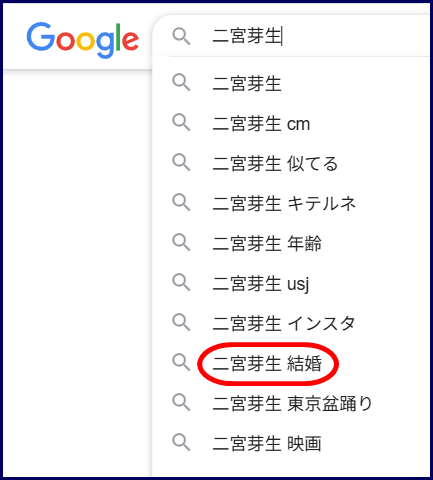Screen dimensions: 433x480
Task: Click magnifier icon beside 二宮芽生 似てる
Action: tap(181, 162)
